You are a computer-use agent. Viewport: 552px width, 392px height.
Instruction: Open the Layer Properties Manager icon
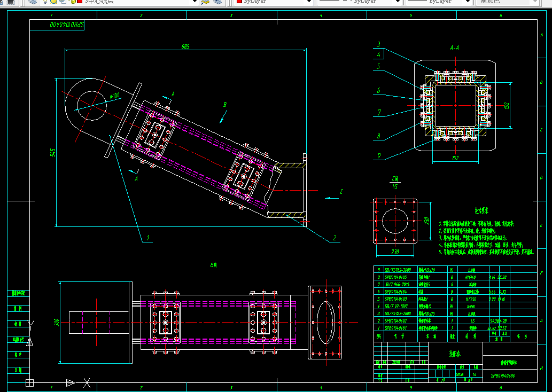pos(33,2)
